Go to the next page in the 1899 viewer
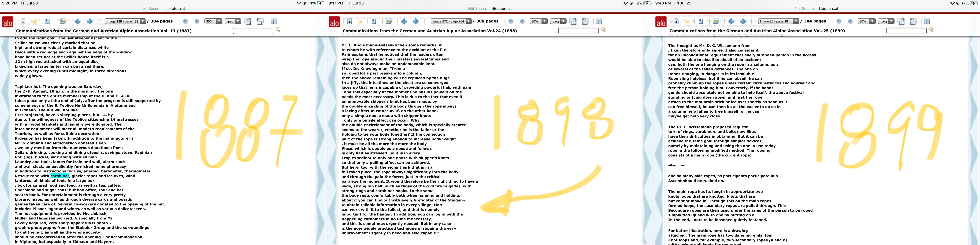The width and height of the screenshot is (980, 245). [x=743, y=21]
